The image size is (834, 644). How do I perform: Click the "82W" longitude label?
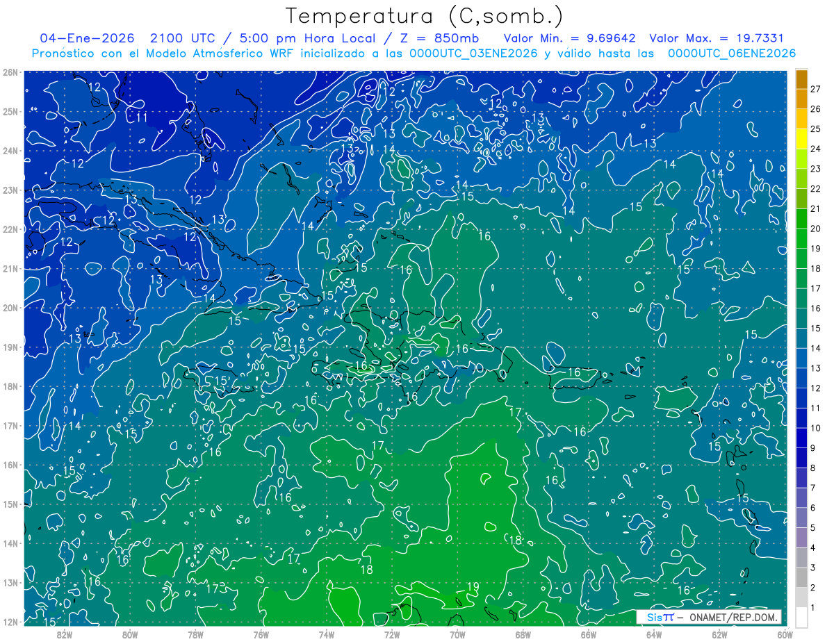(x=65, y=634)
